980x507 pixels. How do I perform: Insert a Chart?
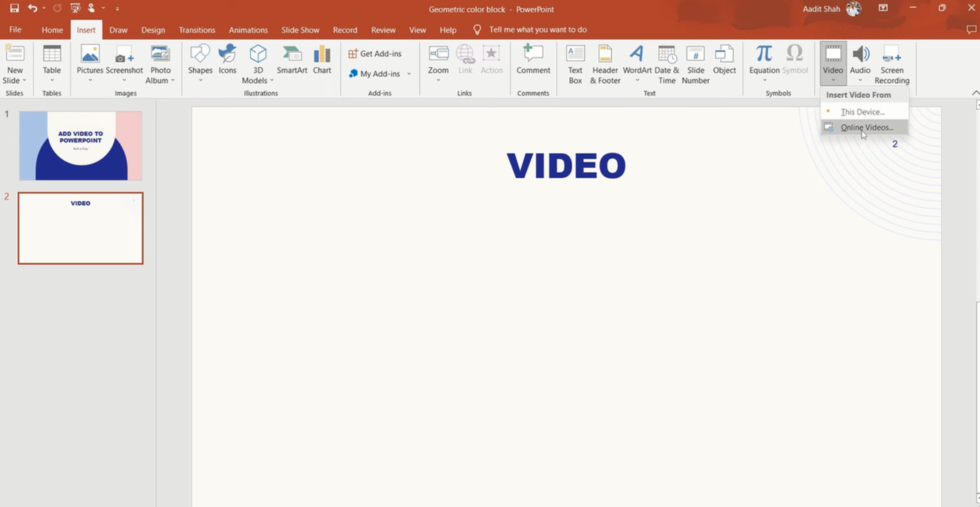[322, 61]
